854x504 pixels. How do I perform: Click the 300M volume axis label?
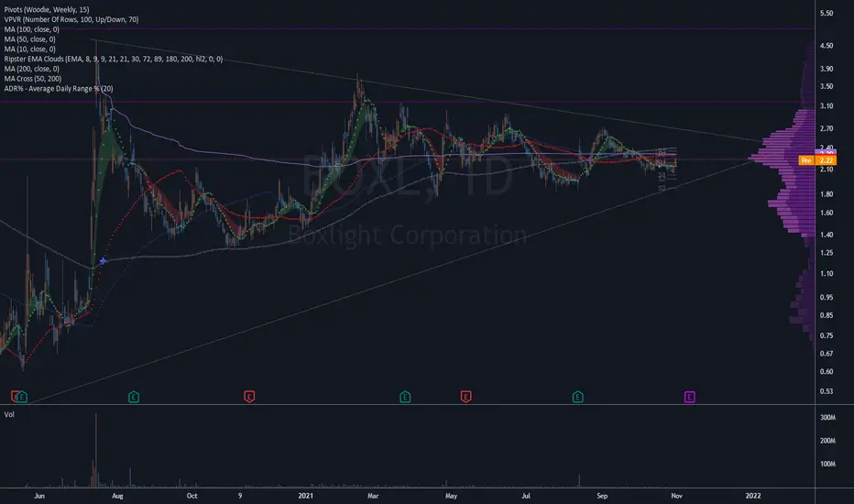[827, 417]
